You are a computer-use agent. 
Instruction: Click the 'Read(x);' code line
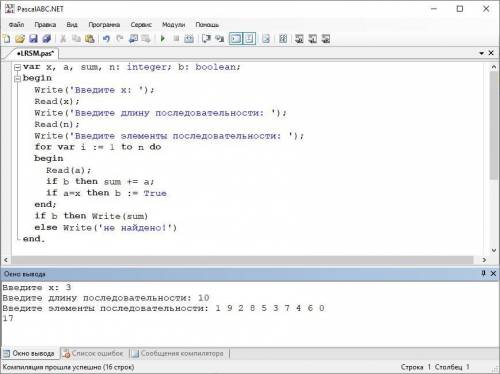point(57,101)
